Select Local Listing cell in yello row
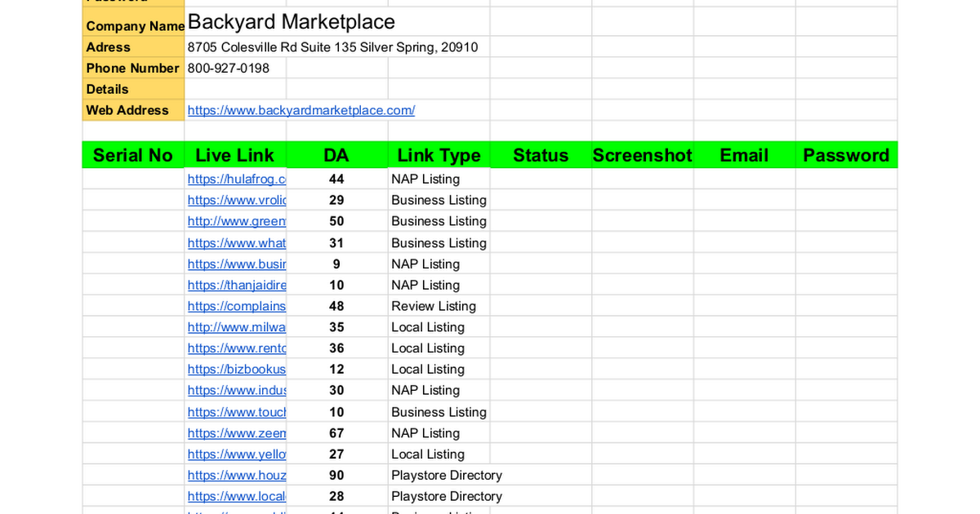980x514 pixels. click(439, 454)
